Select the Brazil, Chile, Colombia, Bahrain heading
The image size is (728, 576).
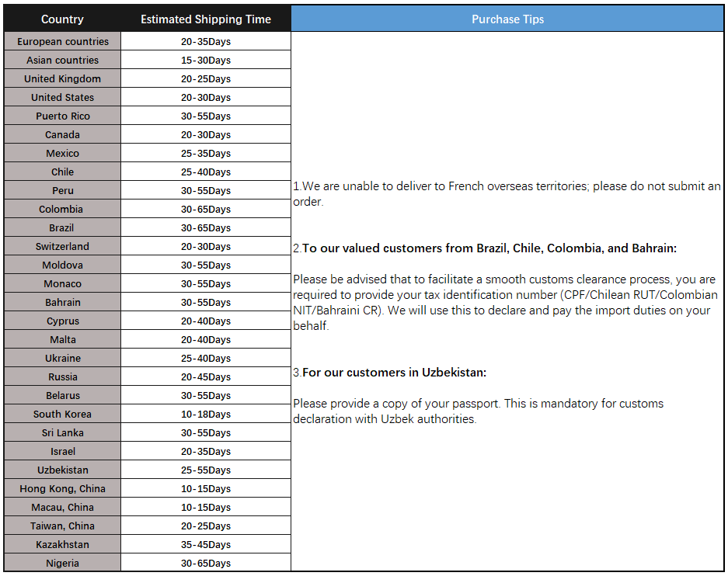(x=489, y=248)
